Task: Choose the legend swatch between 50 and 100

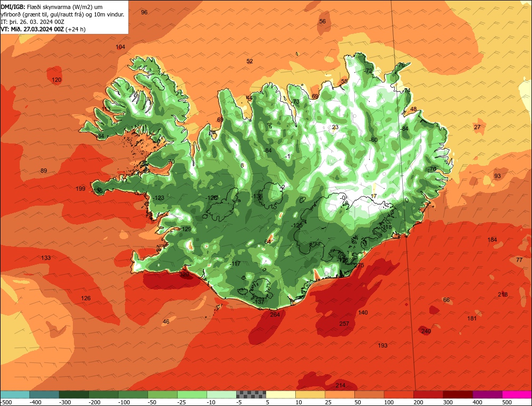Action: [369, 394]
